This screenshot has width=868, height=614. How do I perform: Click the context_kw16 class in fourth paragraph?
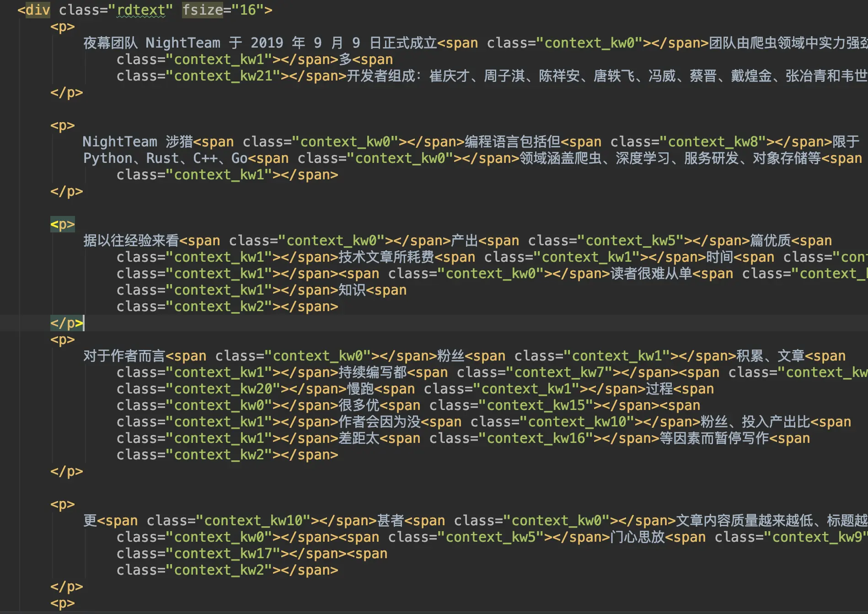tap(537, 438)
